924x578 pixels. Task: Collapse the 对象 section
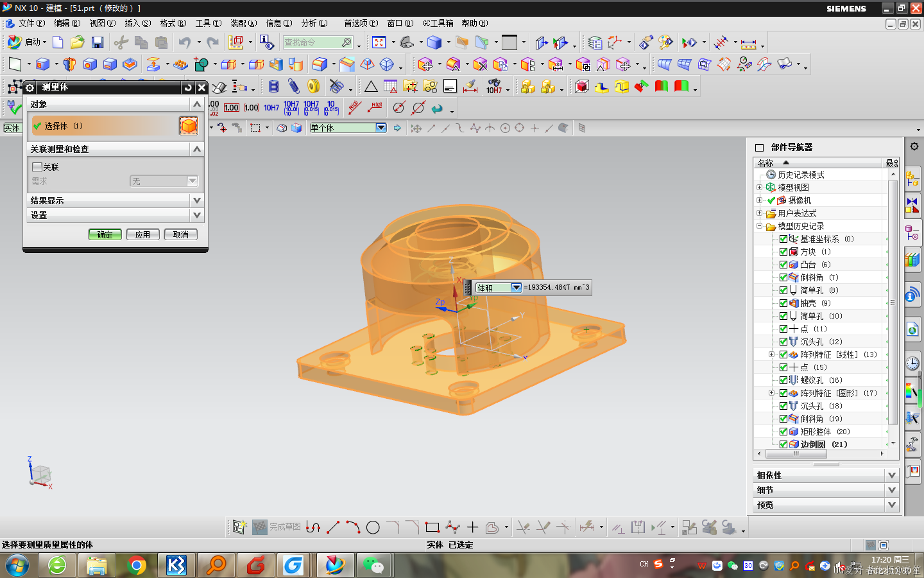point(197,104)
